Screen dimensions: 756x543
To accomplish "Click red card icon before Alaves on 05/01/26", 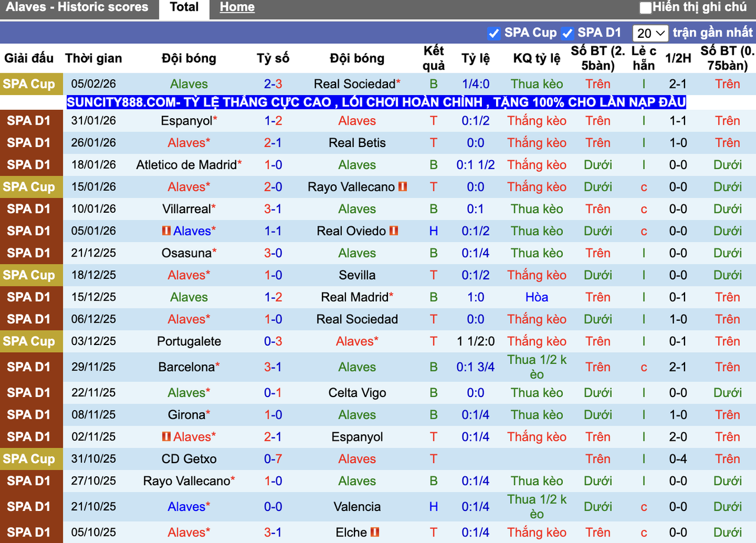I will pyautogui.click(x=167, y=231).
